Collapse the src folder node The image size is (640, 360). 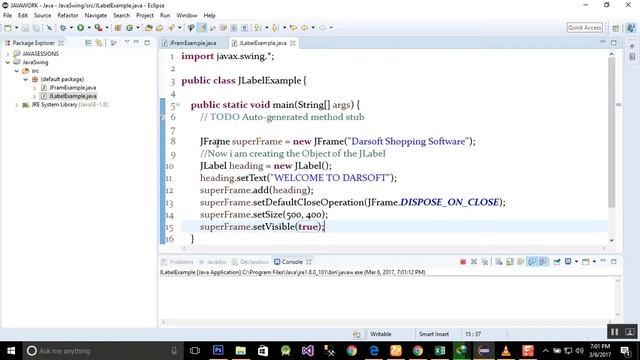tap(17, 71)
